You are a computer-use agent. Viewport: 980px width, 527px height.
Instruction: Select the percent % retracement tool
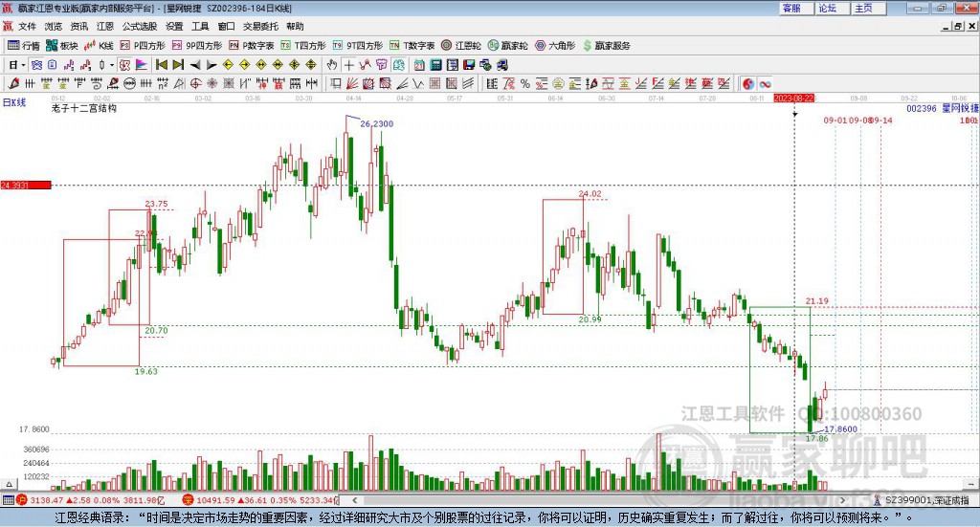click(525, 83)
